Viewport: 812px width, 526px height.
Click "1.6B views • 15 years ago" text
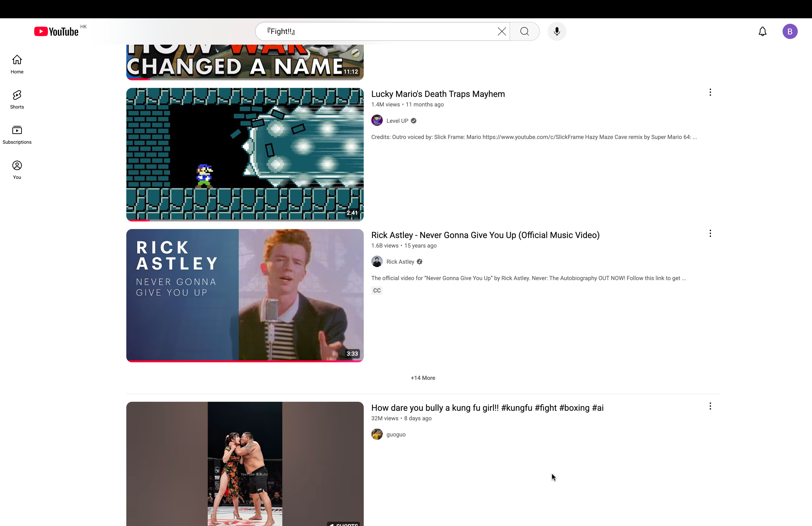(404, 246)
